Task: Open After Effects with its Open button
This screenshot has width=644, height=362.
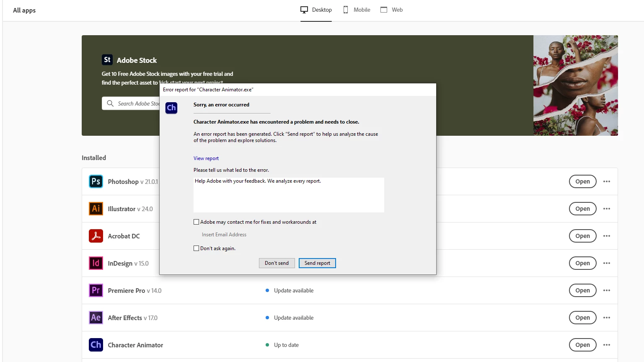Action: [582, 318]
